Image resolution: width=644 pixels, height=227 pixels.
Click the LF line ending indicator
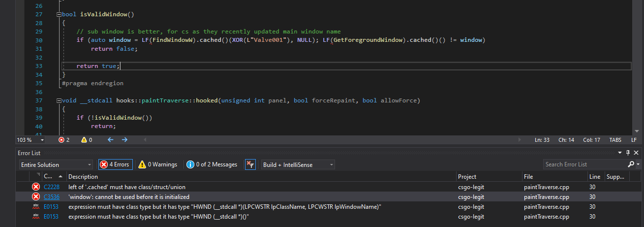click(x=634, y=140)
